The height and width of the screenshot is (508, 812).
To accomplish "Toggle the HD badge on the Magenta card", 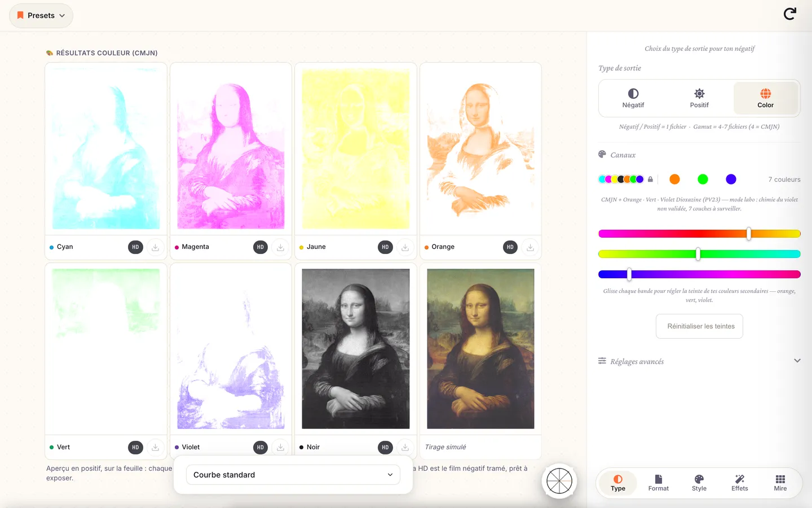I will (x=261, y=247).
